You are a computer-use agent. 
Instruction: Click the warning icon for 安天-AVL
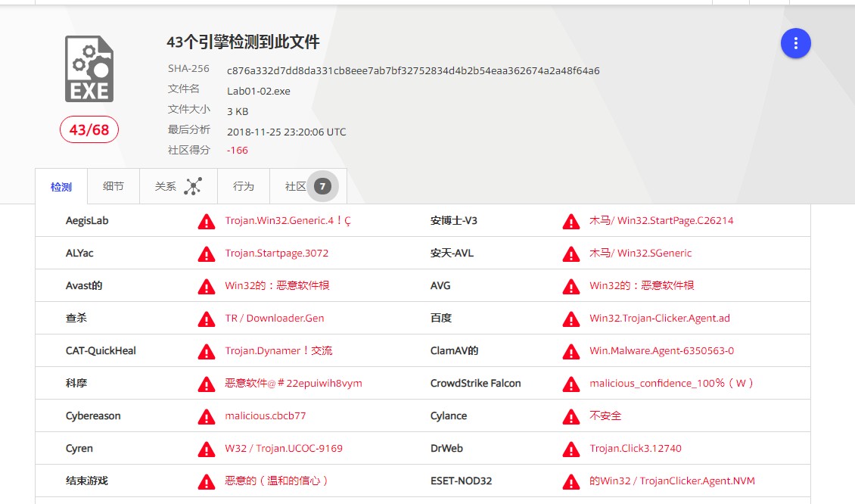pos(571,254)
